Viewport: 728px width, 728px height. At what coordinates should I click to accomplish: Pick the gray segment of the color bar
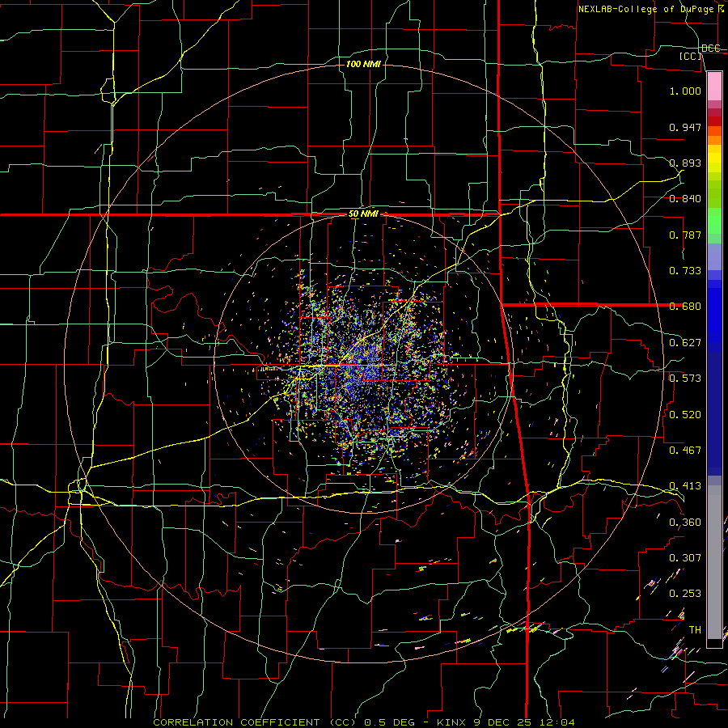click(x=714, y=562)
